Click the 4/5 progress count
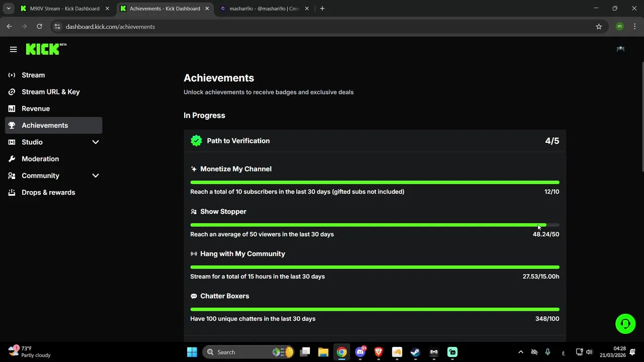The width and height of the screenshot is (644, 362). point(552,141)
